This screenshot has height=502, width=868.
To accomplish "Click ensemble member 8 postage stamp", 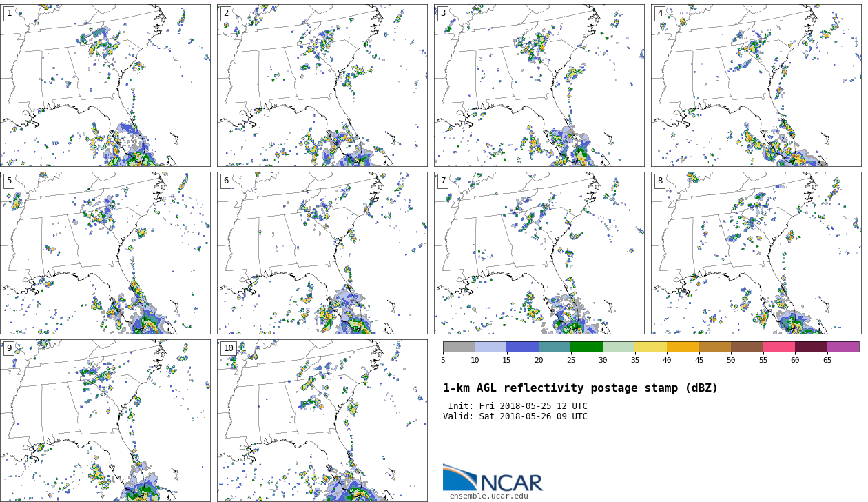I will point(756,252).
